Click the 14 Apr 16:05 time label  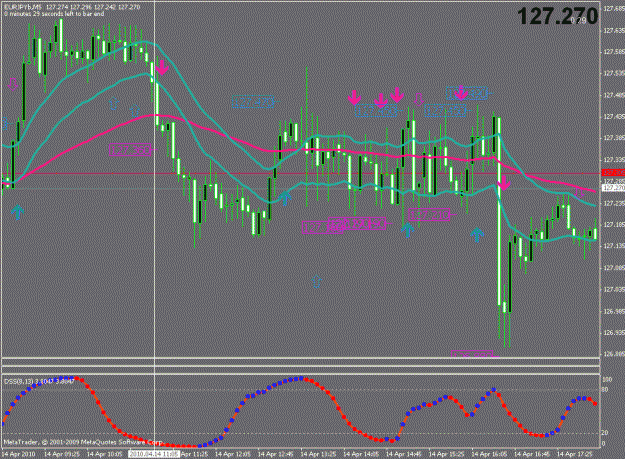coord(489,454)
